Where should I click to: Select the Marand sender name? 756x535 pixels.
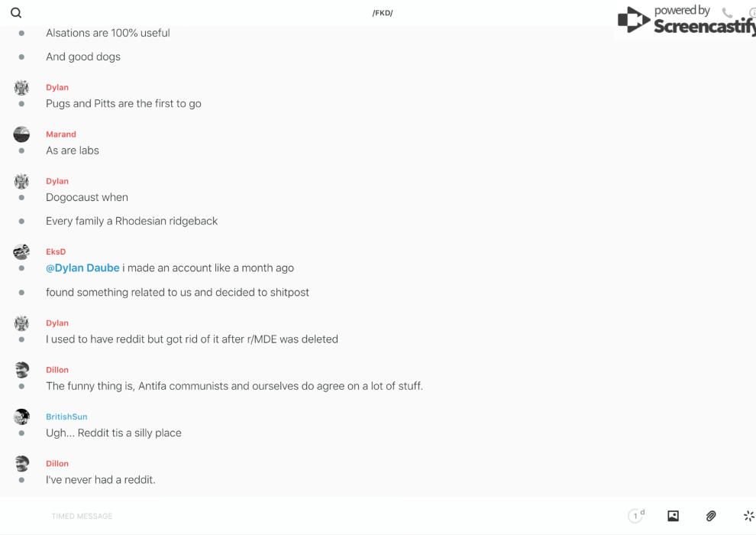61,135
